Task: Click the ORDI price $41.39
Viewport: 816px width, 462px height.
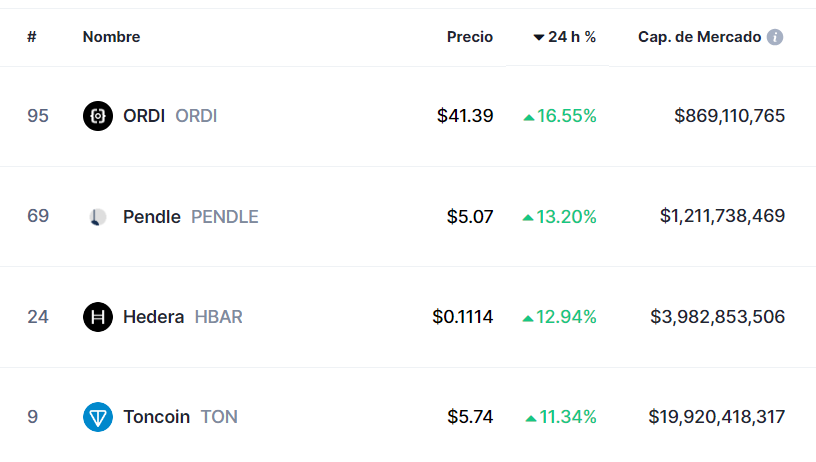Action: [x=465, y=116]
